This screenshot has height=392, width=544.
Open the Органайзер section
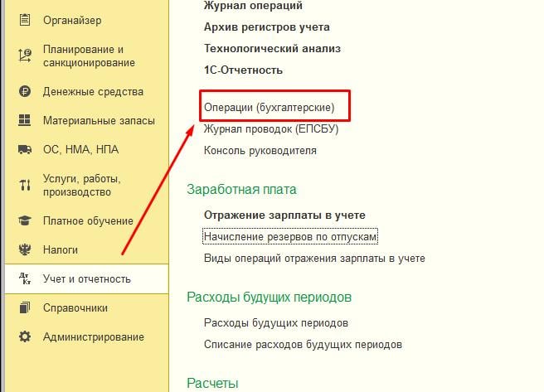pyautogui.click(x=72, y=20)
